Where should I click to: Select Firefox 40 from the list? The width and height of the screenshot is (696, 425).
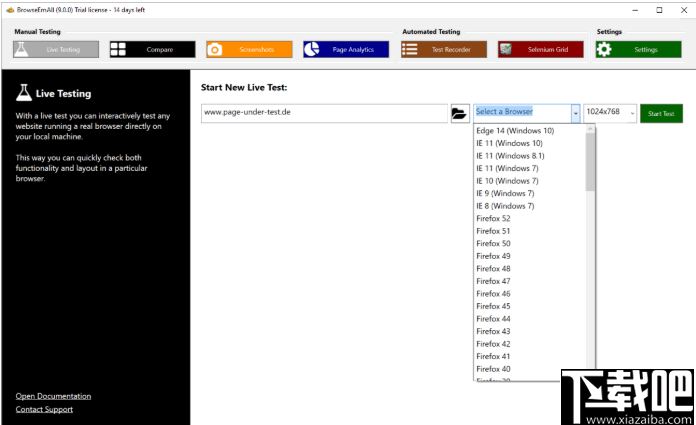(530, 369)
